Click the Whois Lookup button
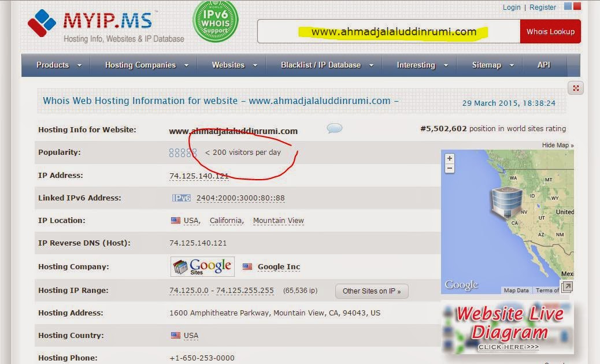This screenshot has width=600, height=364. [x=550, y=31]
